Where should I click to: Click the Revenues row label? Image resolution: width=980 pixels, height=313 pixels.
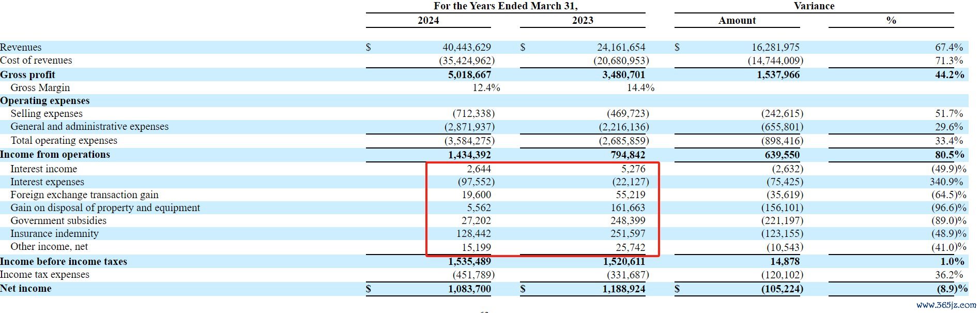[21, 48]
